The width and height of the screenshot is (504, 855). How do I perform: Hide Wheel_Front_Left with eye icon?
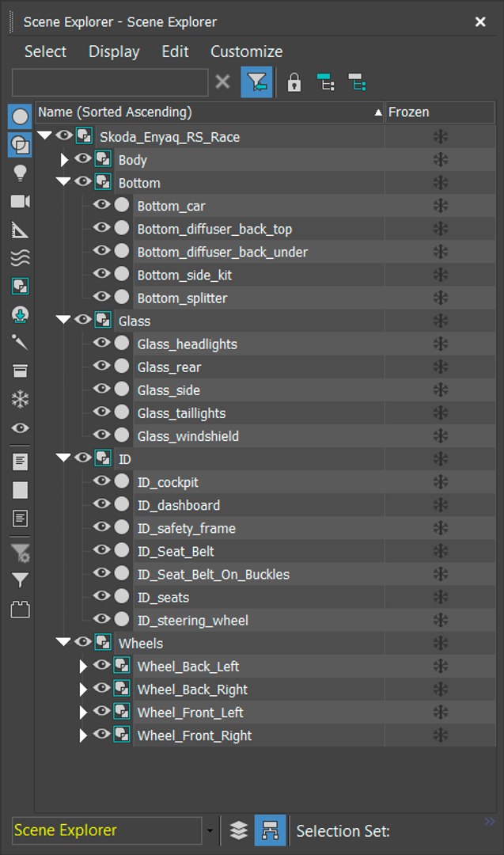tap(101, 711)
